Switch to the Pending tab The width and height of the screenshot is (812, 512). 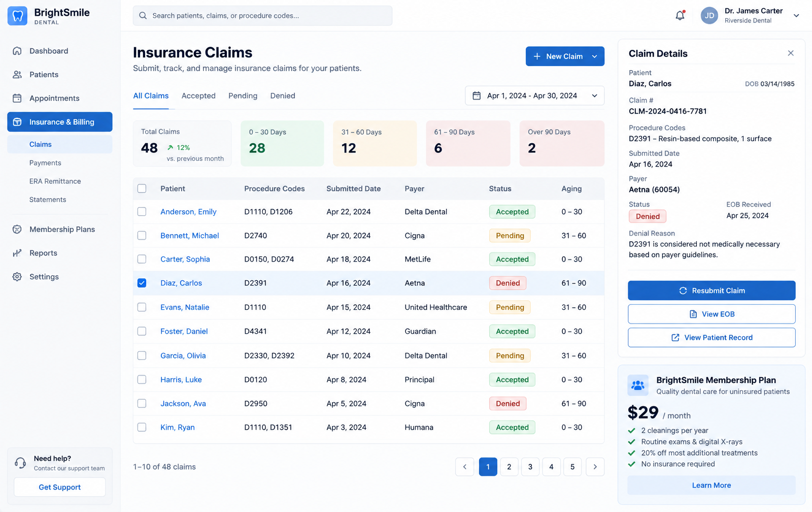tap(243, 95)
